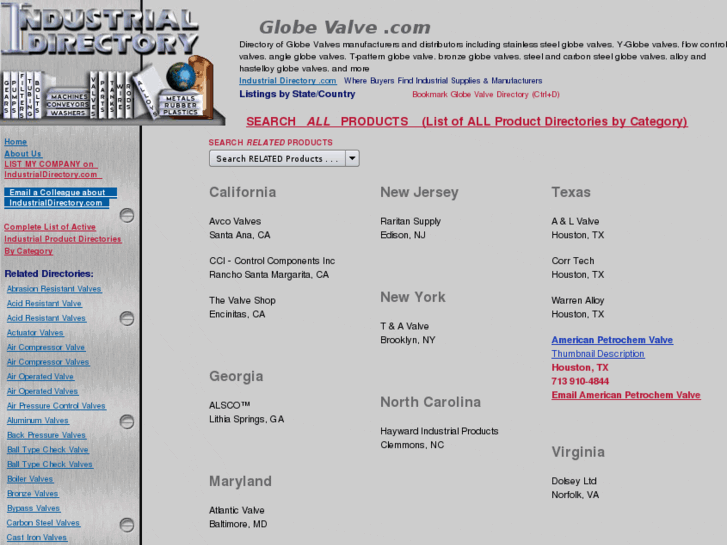Open Abrasion Resistant Valves directory
The image size is (727, 545).
54,289
